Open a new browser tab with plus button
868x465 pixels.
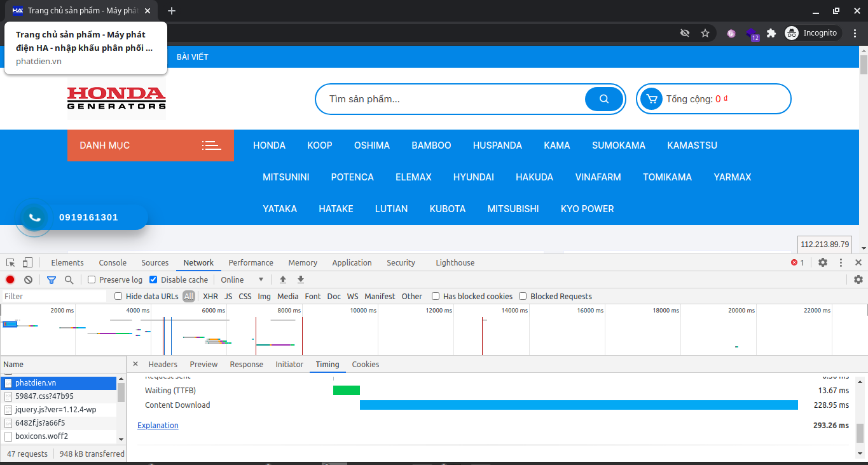tap(172, 11)
